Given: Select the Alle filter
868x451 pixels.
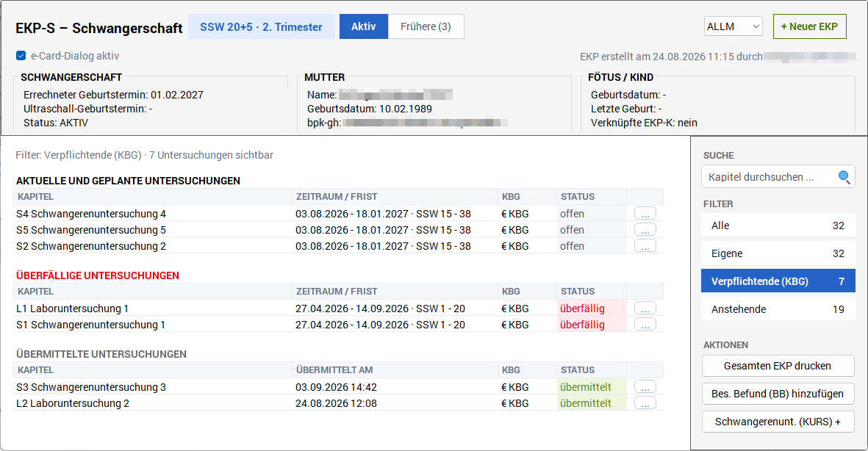Looking at the screenshot, I should coord(778,225).
